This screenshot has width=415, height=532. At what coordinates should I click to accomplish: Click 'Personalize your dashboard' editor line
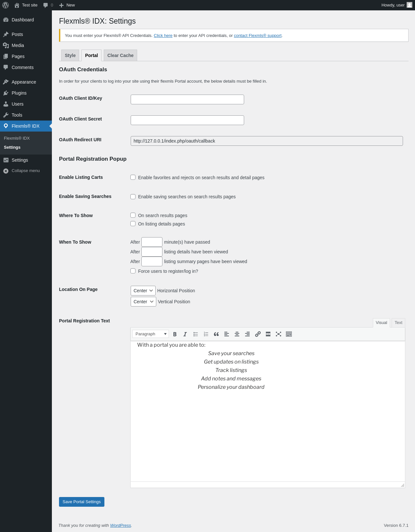[x=231, y=387]
